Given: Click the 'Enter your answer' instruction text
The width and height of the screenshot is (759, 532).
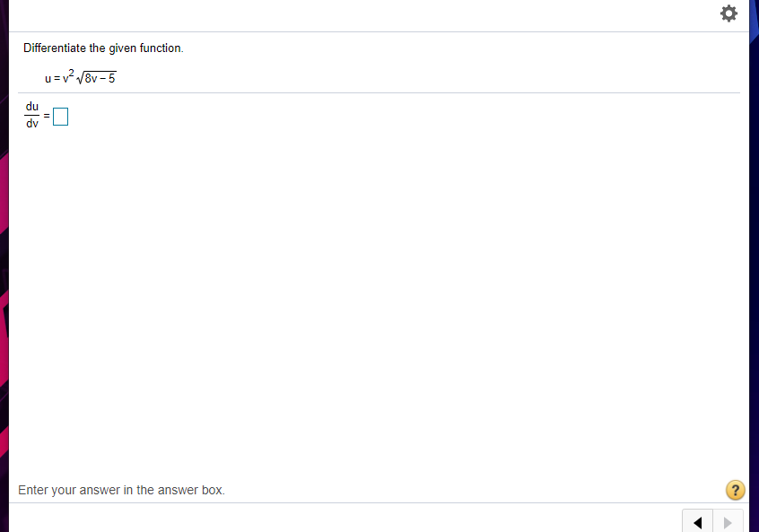Looking at the screenshot, I should tap(121, 490).
